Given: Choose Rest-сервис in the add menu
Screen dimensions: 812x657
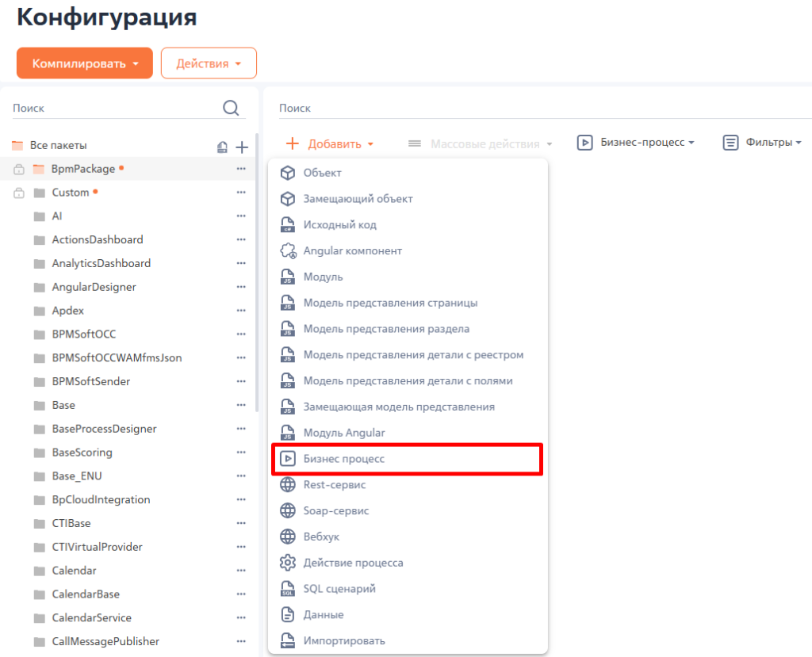Looking at the screenshot, I should pyautogui.click(x=335, y=484).
